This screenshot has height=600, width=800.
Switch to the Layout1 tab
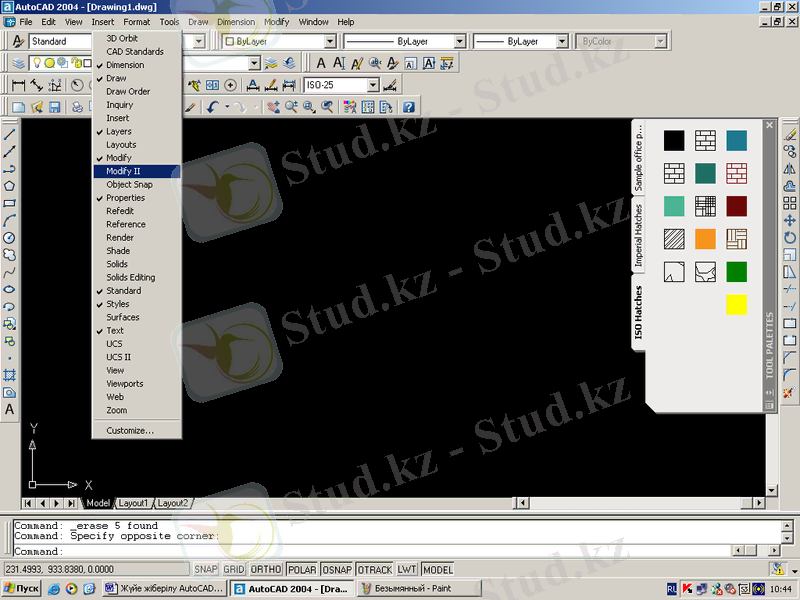coord(133,503)
